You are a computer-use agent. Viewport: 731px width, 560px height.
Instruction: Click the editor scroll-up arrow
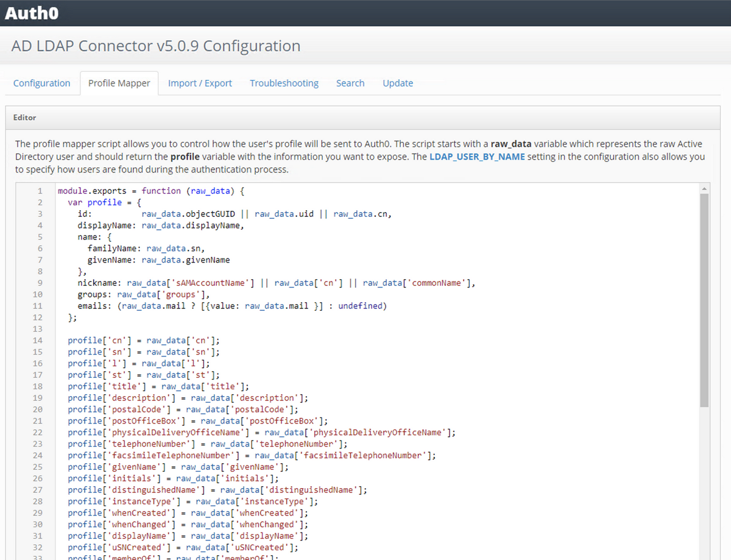704,188
